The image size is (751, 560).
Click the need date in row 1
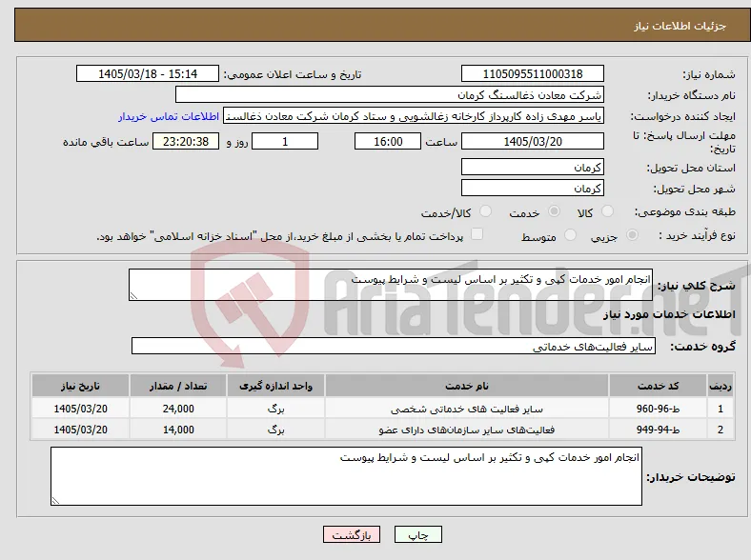click(80, 409)
